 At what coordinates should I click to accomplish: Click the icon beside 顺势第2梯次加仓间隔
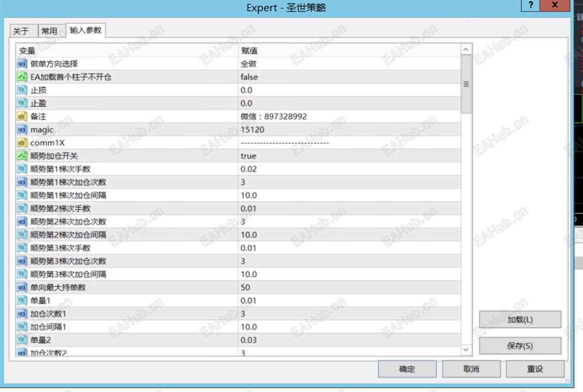coord(22,235)
